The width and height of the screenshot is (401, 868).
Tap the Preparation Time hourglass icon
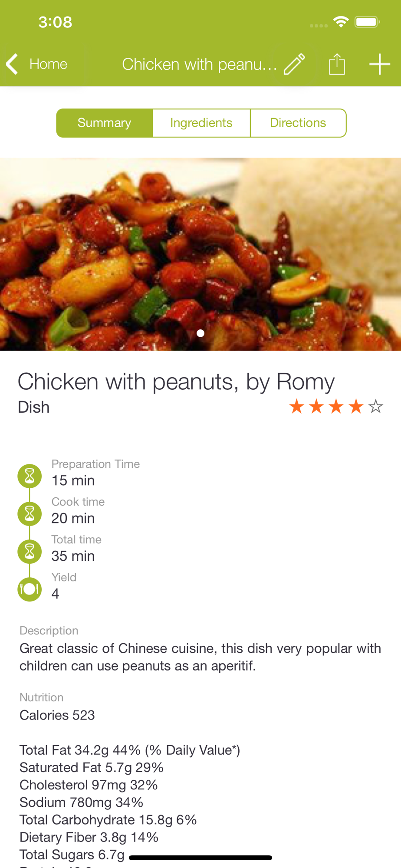coord(30,476)
